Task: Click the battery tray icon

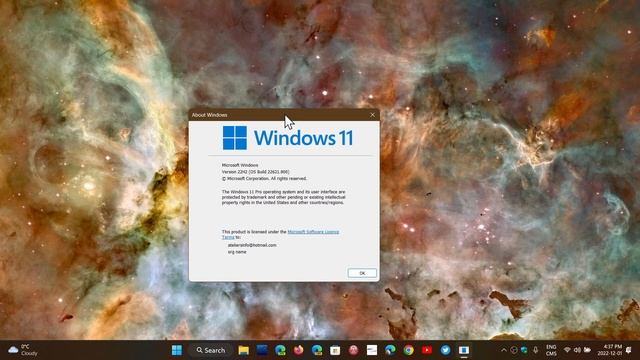Action: coord(587,350)
